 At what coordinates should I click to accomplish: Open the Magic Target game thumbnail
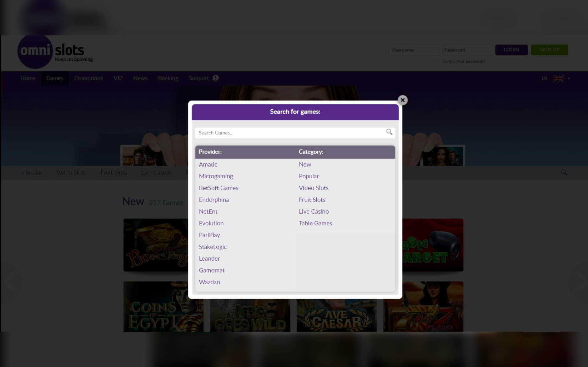pos(433,245)
